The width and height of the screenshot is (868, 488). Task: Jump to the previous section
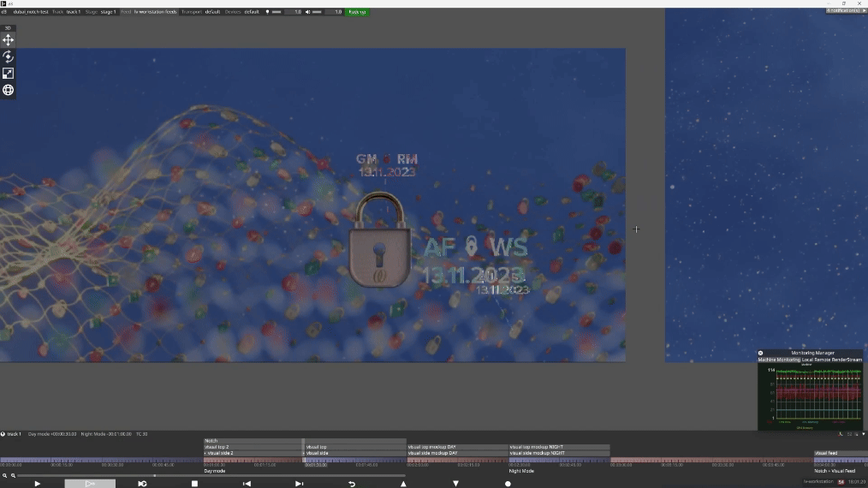(247, 484)
